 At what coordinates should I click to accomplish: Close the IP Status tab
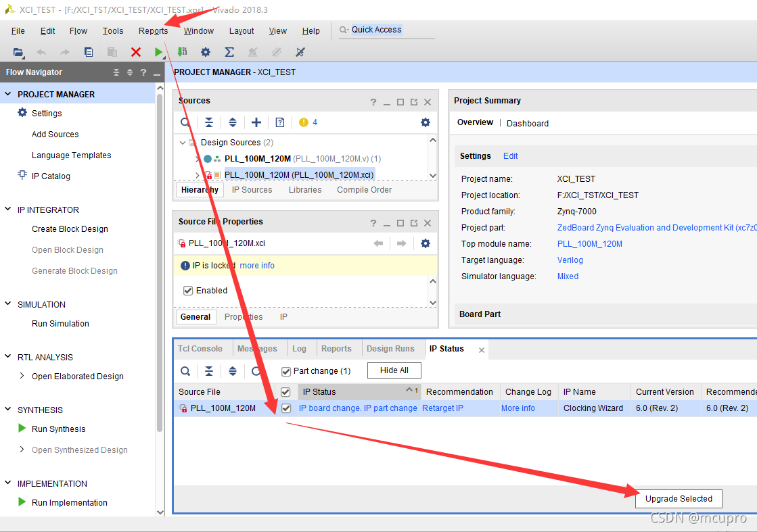click(x=482, y=350)
